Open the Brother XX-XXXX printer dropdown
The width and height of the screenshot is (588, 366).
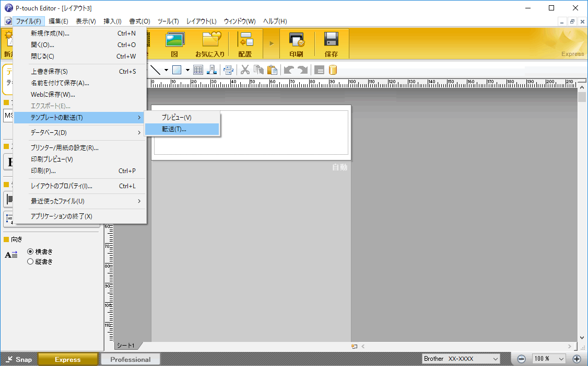[461, 359]
